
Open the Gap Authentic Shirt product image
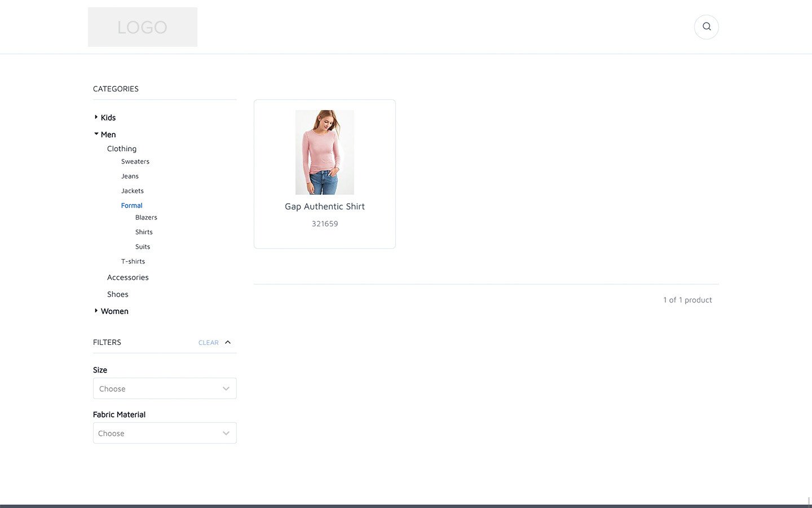tap(325, 152)
